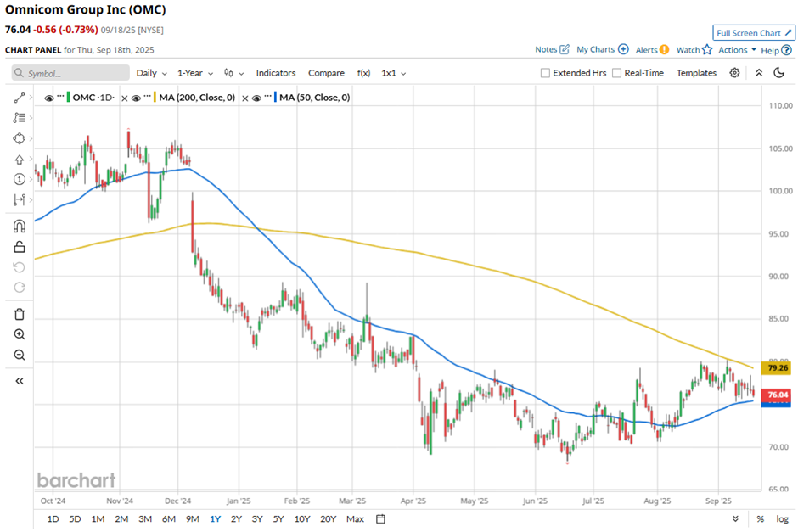Select the 6M time range
Viewport: 798px width, 532px height.
click(168, 518)
